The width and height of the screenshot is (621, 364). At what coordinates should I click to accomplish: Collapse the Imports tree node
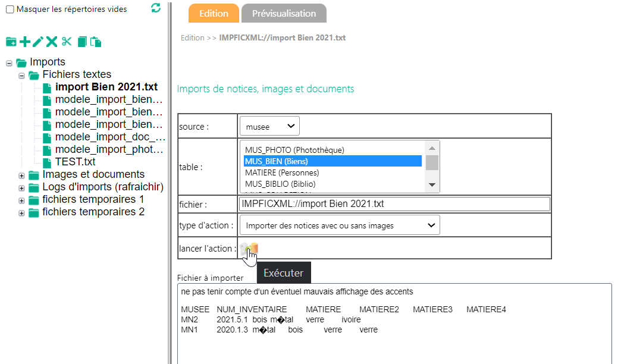[x=9, y=63]
